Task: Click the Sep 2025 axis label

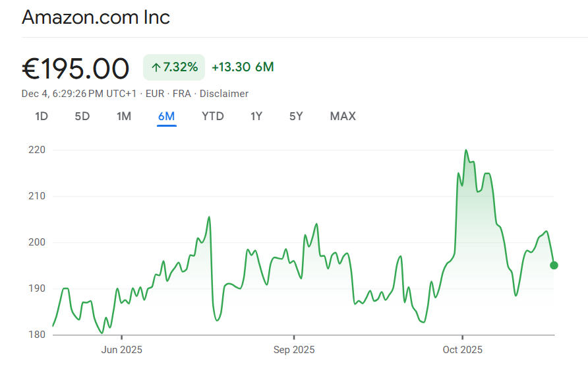Action: (x=294, y=350)
